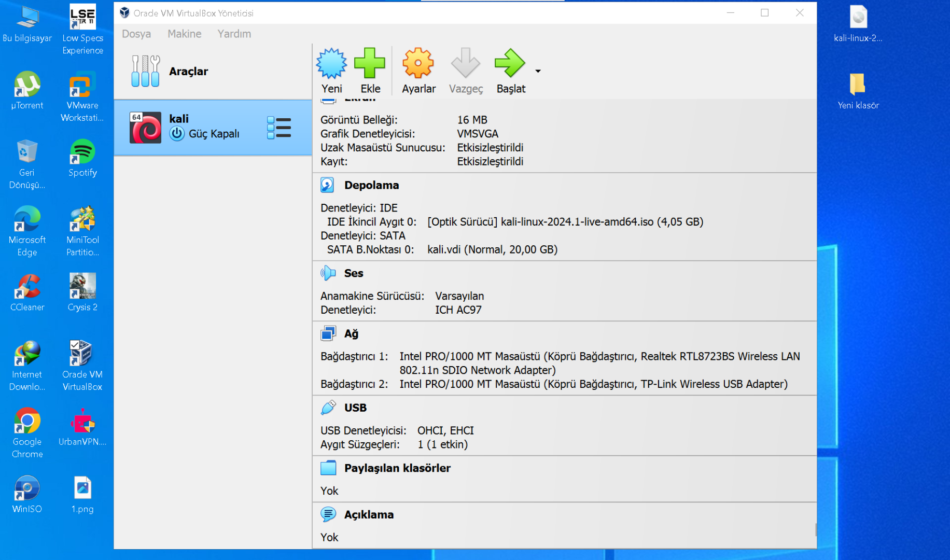The height and width of the screenshot is (560, 950).
Task: Select the µTorrent desktop shortcut
Action: (x=27, y=91)
